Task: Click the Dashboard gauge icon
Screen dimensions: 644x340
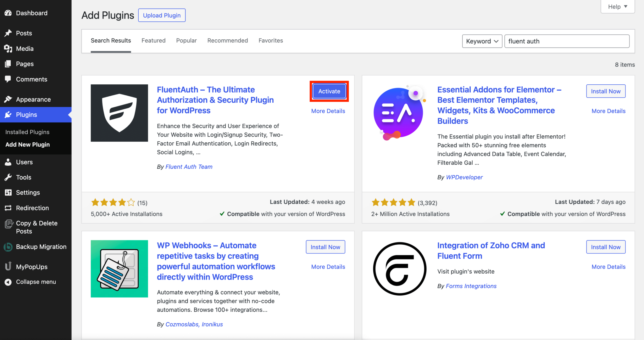Action: click(x=8, y=13)
